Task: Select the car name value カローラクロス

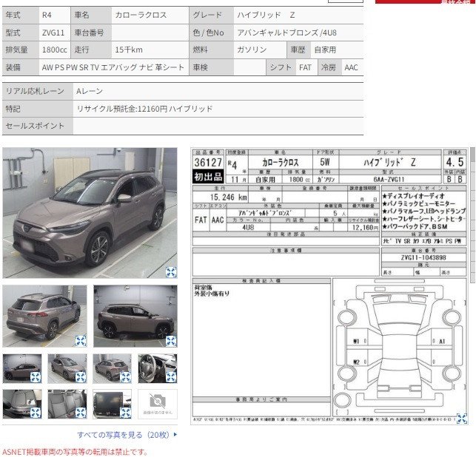Action: [141, 15]
